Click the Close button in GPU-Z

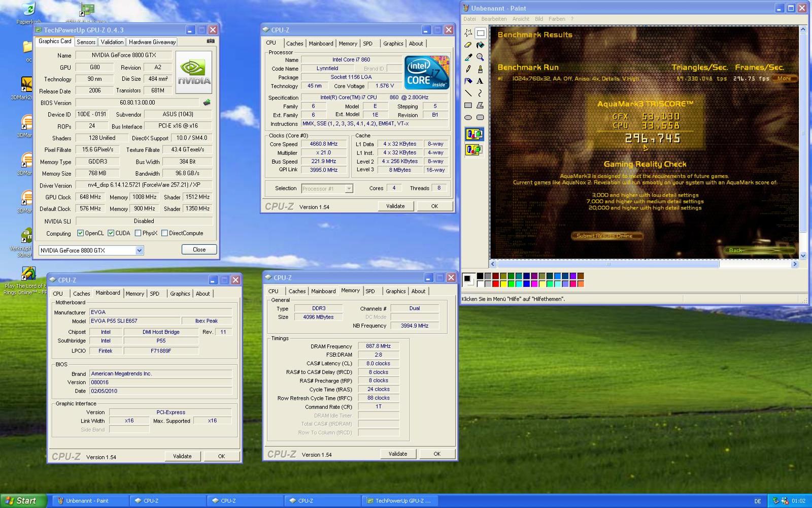click(x=199, y=249)
